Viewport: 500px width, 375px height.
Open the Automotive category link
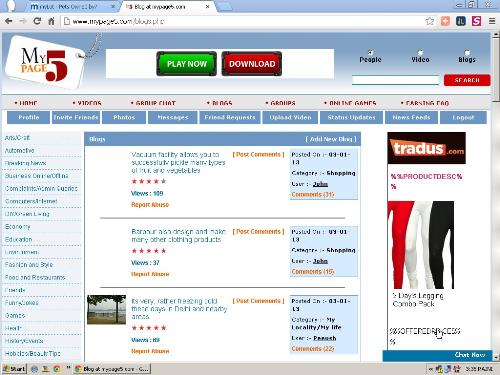(19, 150)
